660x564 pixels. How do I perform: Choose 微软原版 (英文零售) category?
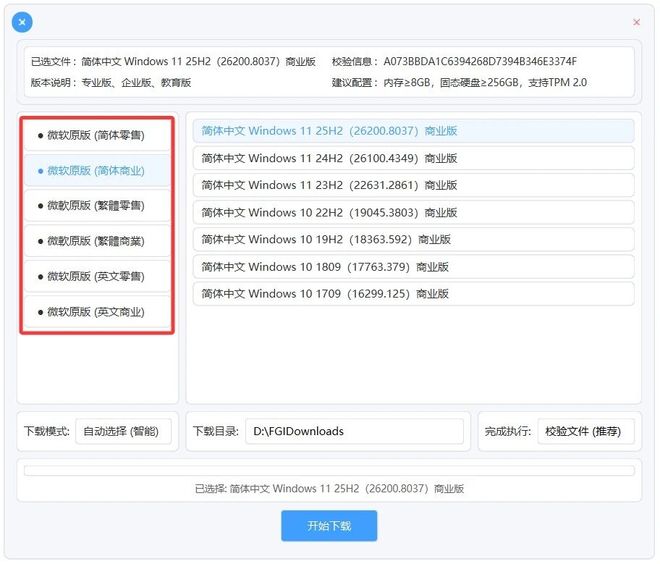coord(98,277)
